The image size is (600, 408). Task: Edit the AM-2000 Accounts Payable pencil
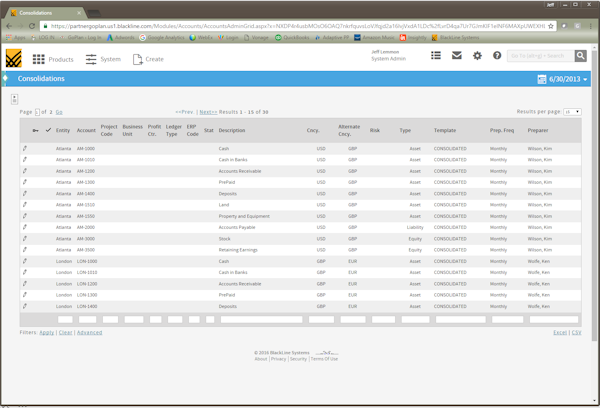pos(25,227)
